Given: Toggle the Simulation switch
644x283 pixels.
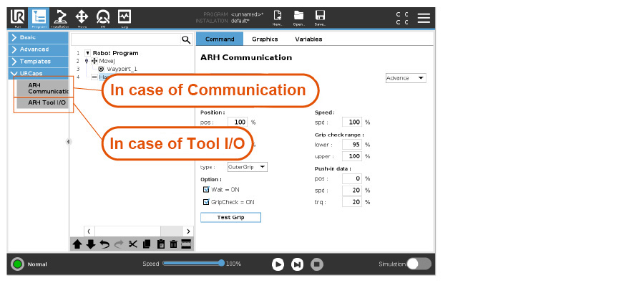Looking at the screenshot, I should 419,264.
